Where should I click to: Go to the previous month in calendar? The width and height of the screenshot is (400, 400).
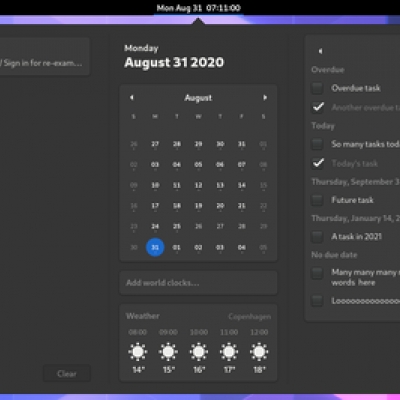coord(132,98)
